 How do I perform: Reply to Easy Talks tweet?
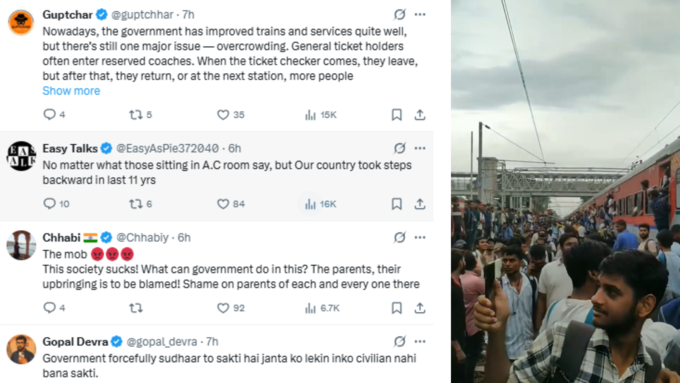[56, 204]
